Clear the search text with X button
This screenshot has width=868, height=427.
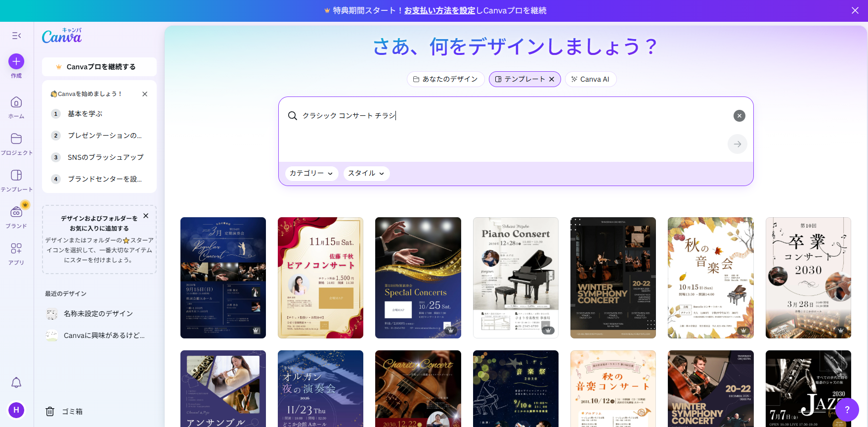point(739,116)
